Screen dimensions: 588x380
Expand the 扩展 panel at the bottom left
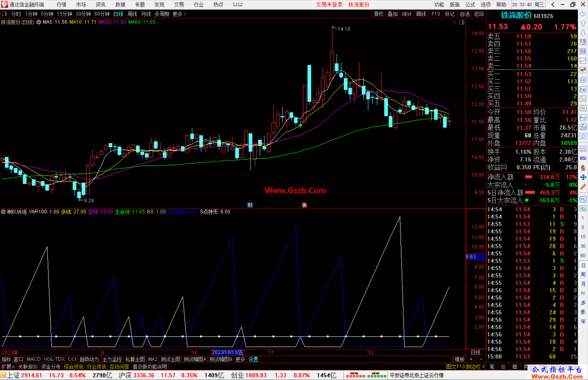pyautogui.click(x=8, y=367)
